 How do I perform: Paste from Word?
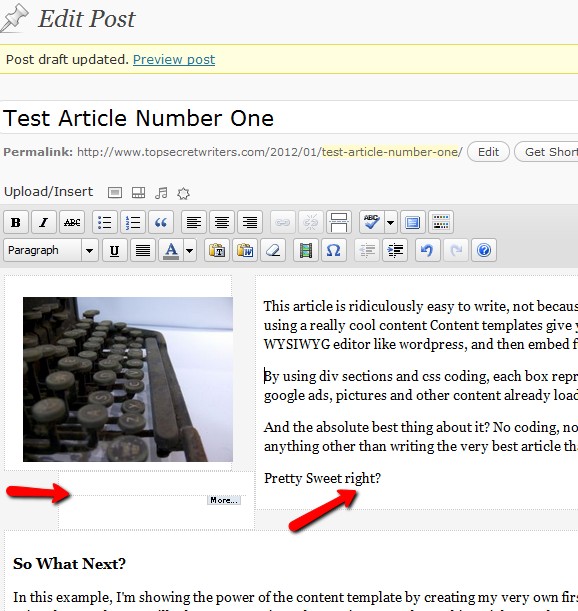245,250
